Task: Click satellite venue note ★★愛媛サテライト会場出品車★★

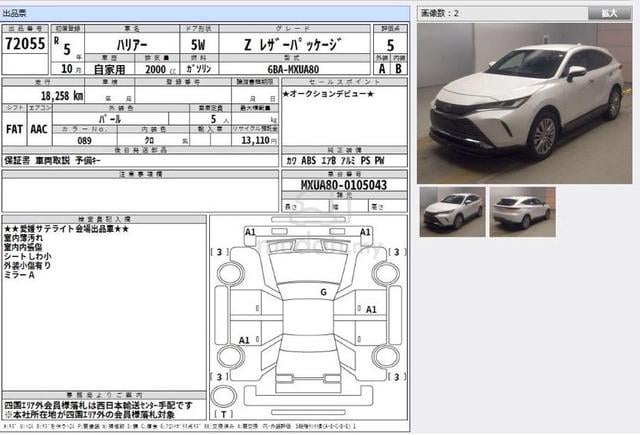Action: click(66, 229)
